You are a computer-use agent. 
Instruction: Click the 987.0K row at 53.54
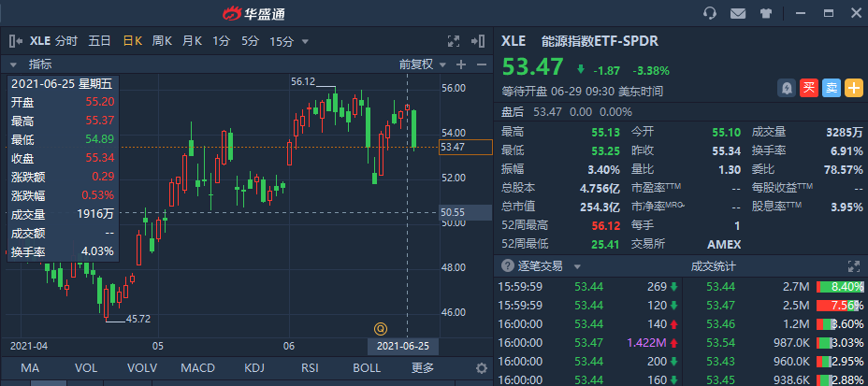[x=774, y=343]
